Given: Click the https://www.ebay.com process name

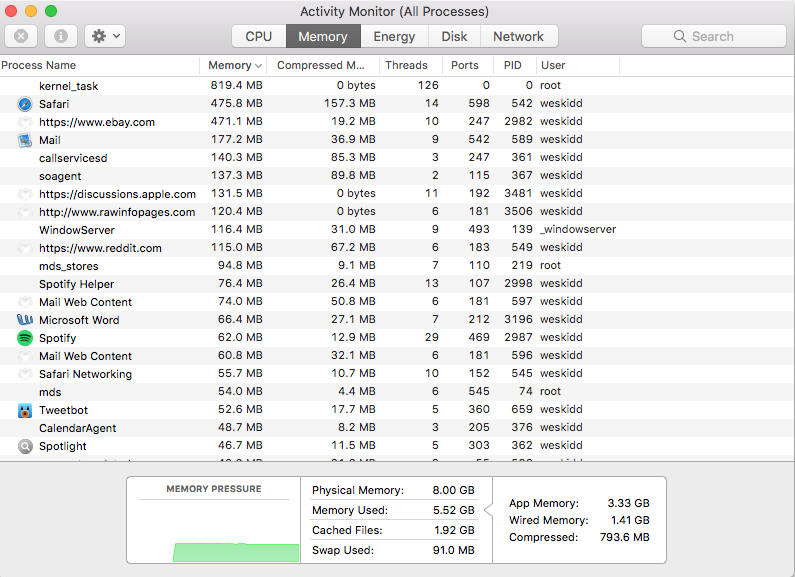Looking at the screenshot, I should (x=97, y=122).
